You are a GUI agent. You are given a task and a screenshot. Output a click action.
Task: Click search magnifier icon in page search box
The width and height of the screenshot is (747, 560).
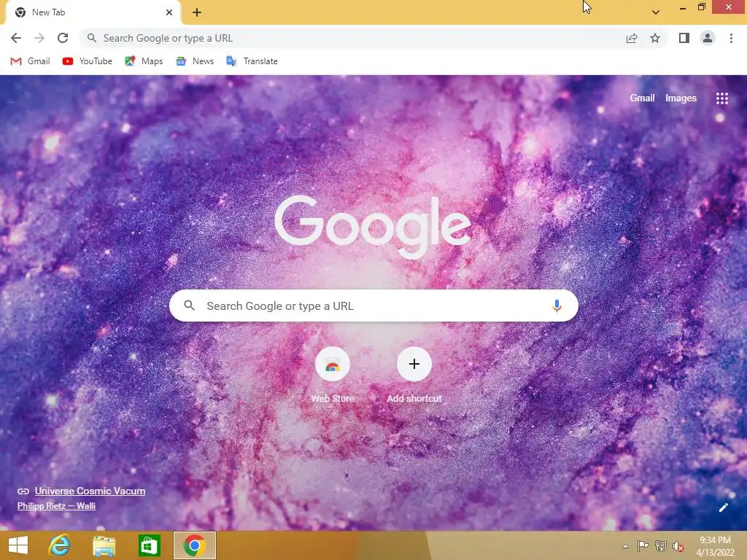click(x=189, y=306)
